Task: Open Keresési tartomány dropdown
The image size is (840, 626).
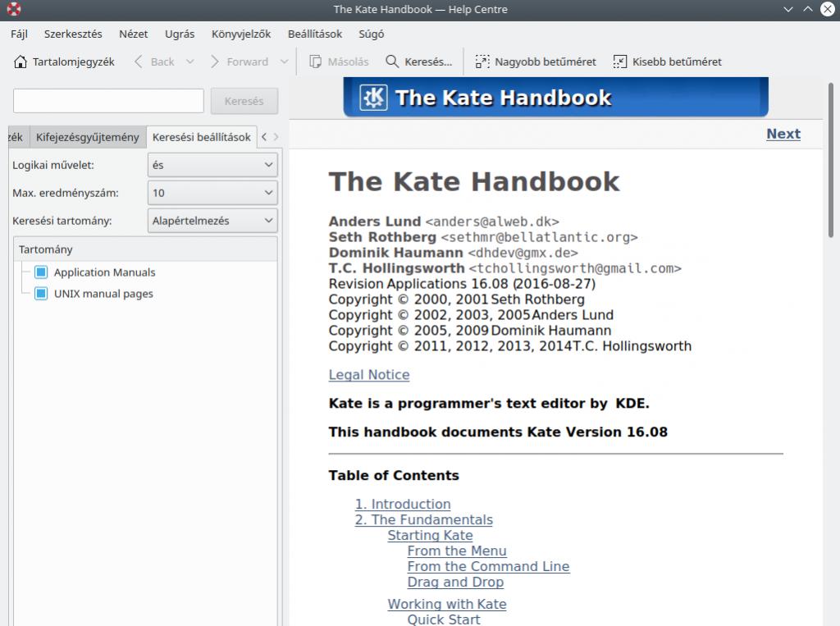Action: pos(212,221)
